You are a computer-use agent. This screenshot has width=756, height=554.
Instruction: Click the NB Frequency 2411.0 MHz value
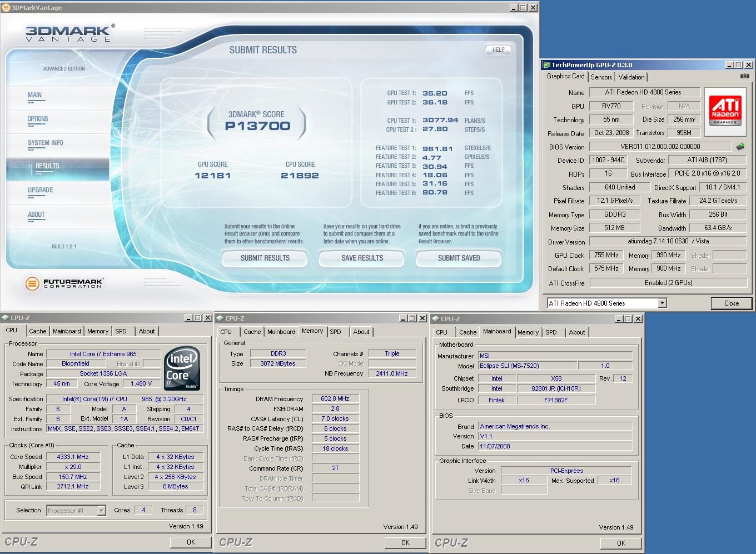pyautogui.click(x=392, y=373)
